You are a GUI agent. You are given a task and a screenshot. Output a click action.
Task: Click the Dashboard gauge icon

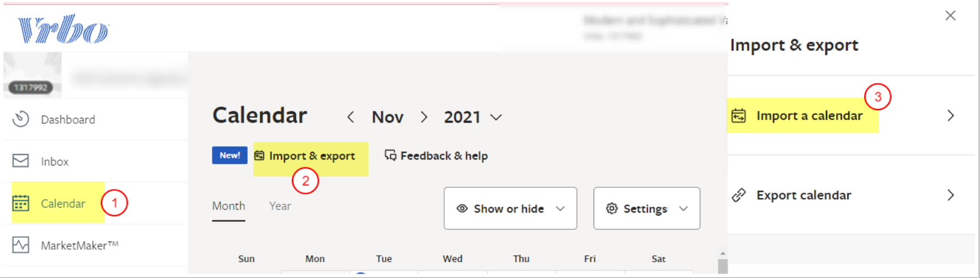(21, 119)
